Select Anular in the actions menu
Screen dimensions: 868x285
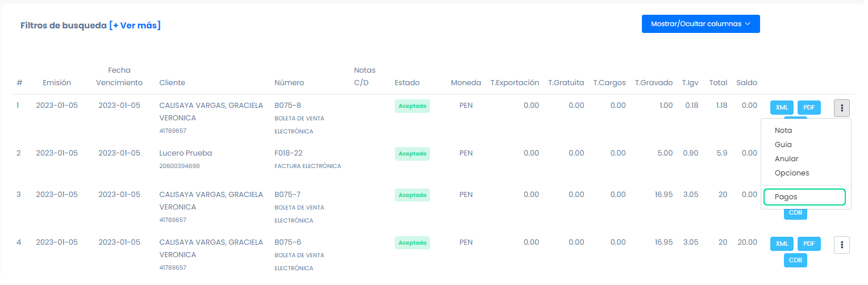point(786,159)
